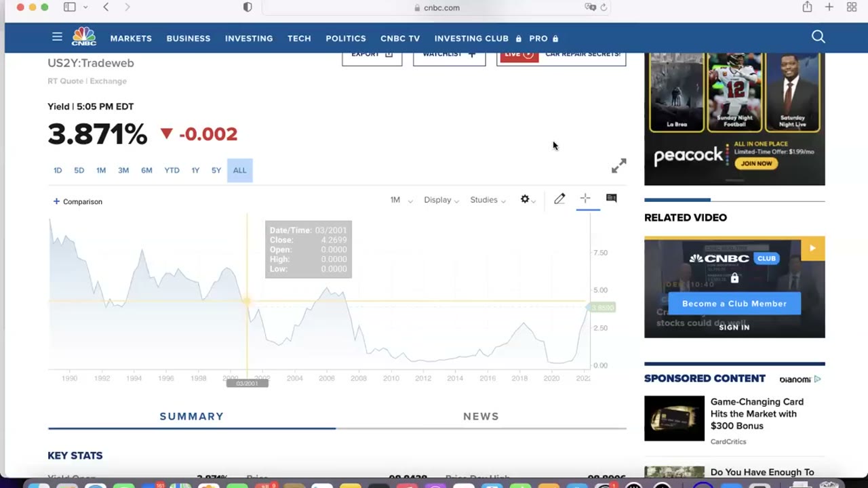Add a Comparison to the chart

coord(78,201)
